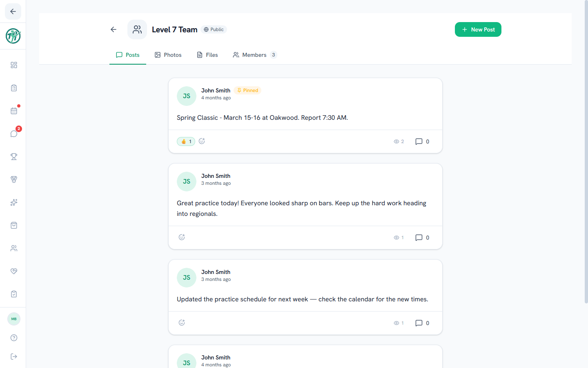Click text 'Spring Classic - March 15-16 at Oakwood'
Viewport: 588px width, 368px height.
pyautogui.click(x=238, y=118)
